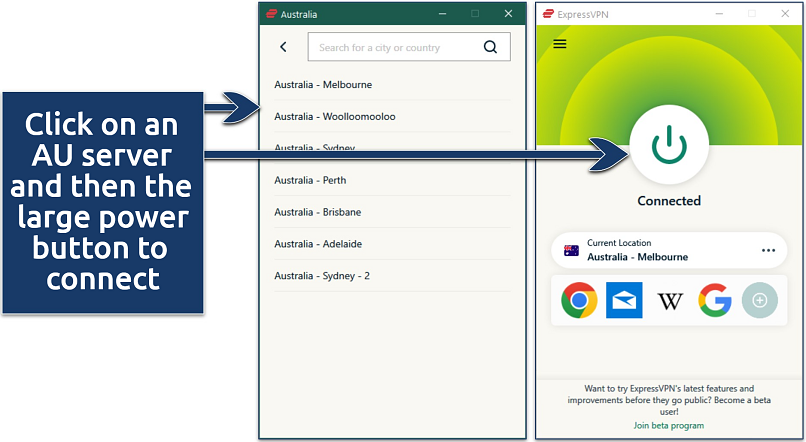The height and width of the screenshot is (442, 806).
Task: Choose Australia - Perth location
Action: (x=392, y=180)
